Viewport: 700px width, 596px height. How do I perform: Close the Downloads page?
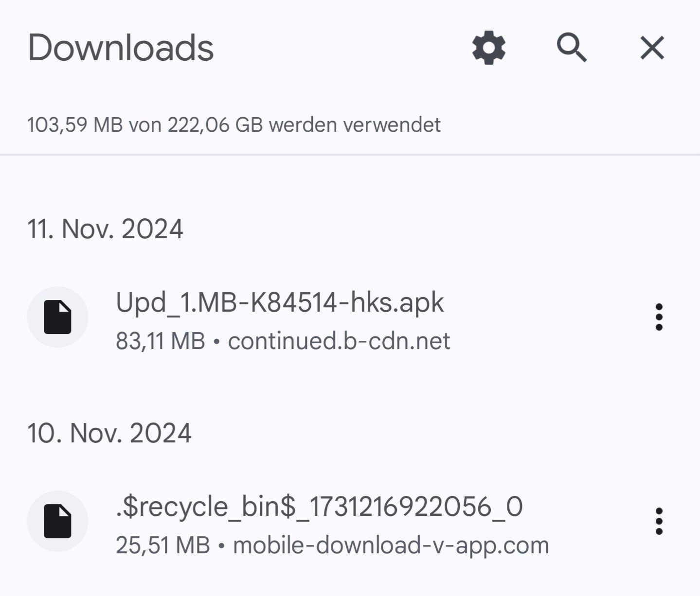(652, 48)
